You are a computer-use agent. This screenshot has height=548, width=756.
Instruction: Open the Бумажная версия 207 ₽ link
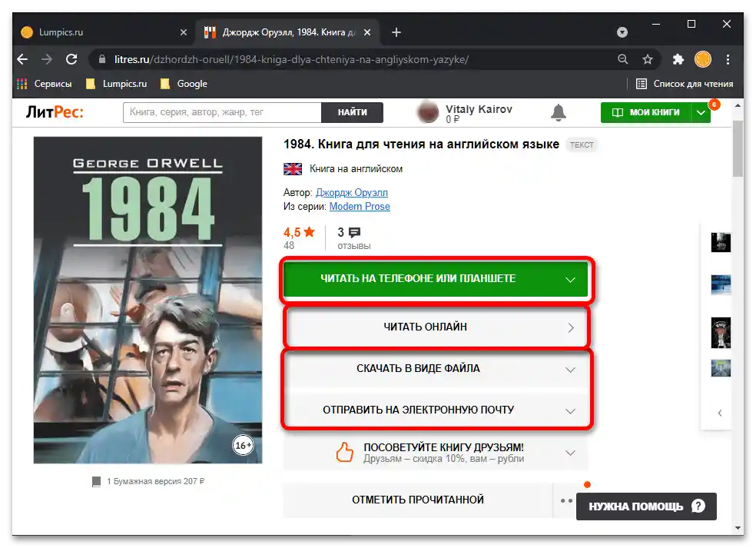tap(148, 481)
